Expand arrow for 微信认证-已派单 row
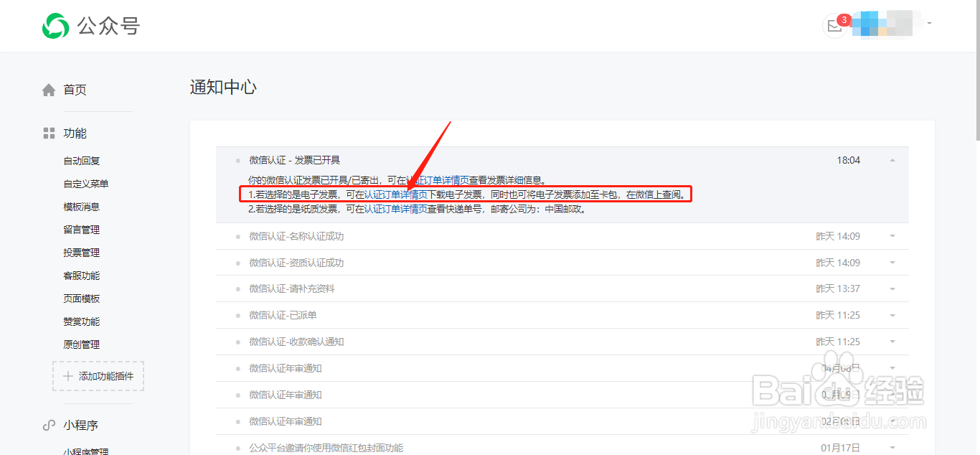Screen dimensions: 980x455 tap(892, 315)
